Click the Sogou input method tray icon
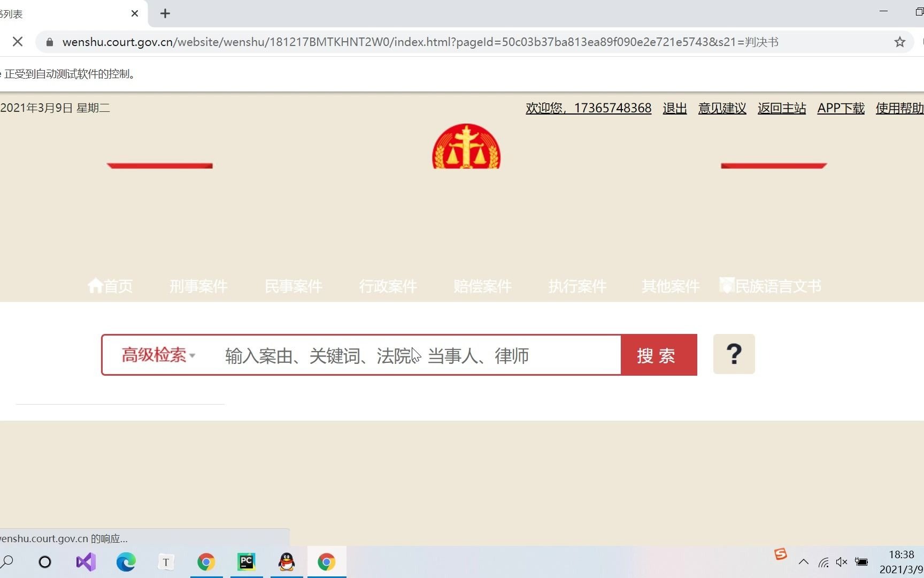Viewport: 924px width, 578px height. [x=781, y=554]
